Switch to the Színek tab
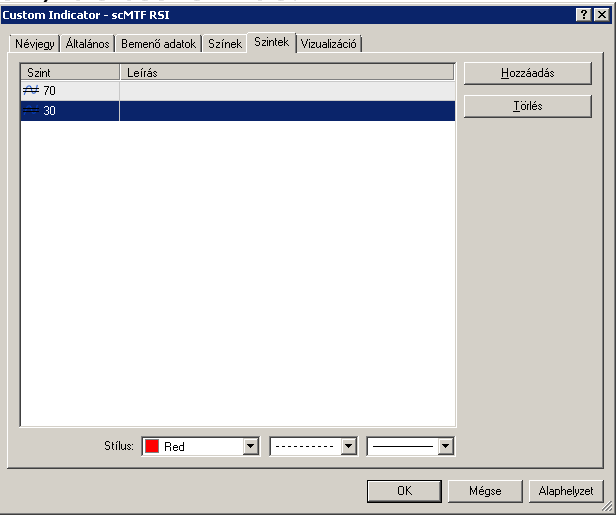This screenshot has width=616, height=516. (225, 44)
